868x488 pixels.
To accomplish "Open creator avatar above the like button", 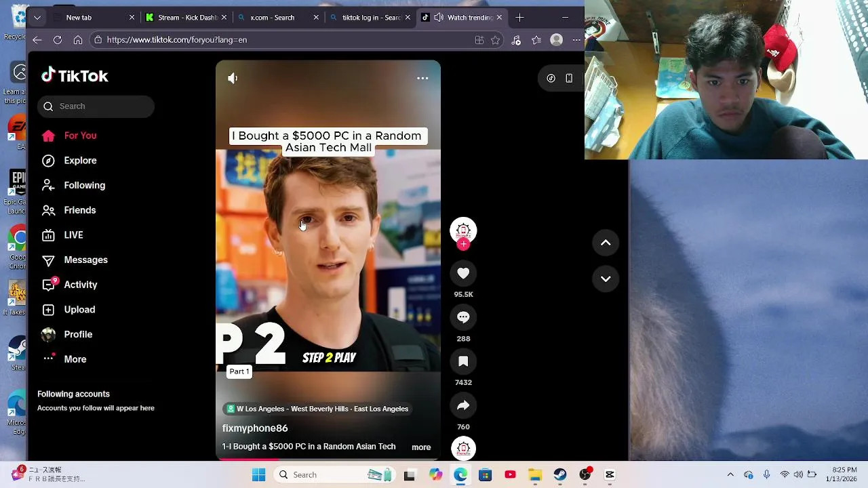I will pyautogui.click(x=463, y=230).
